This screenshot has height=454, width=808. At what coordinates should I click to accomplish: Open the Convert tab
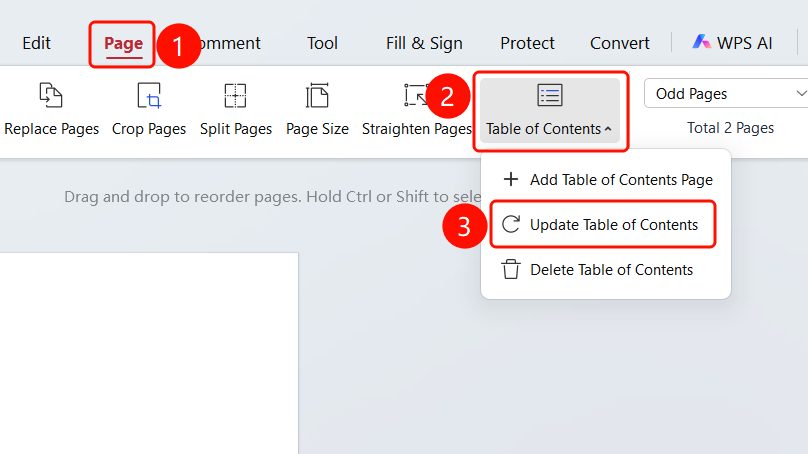pos(619,43)
